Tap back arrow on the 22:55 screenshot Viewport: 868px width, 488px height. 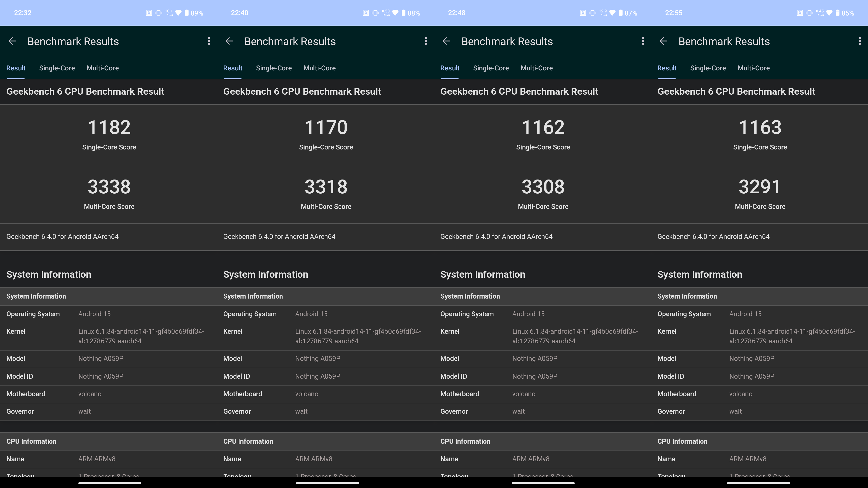(x=663, y=41)
